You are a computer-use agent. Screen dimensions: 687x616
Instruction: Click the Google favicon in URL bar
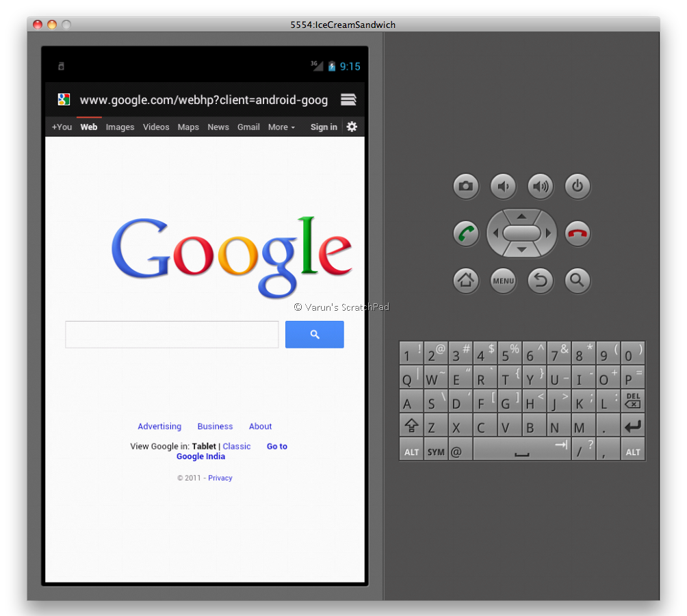64,99
